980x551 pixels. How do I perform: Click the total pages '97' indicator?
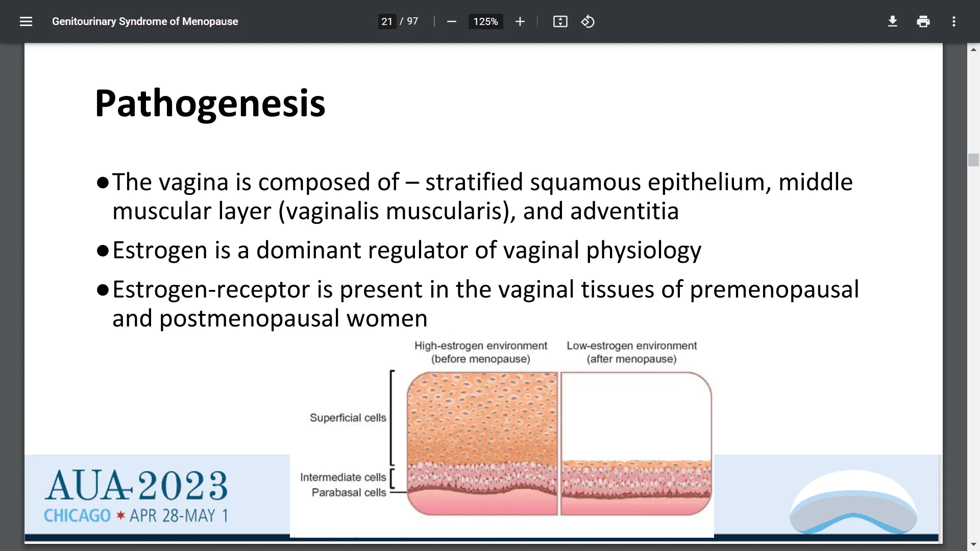pos(412,21)
